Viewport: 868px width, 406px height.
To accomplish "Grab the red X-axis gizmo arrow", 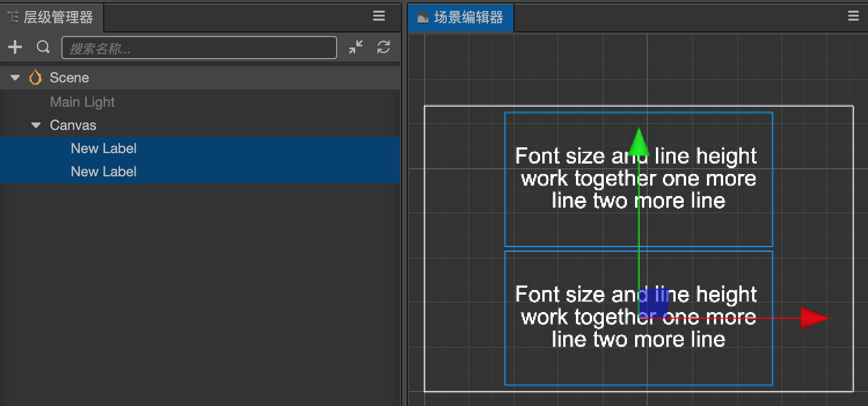I will [815, 318].
